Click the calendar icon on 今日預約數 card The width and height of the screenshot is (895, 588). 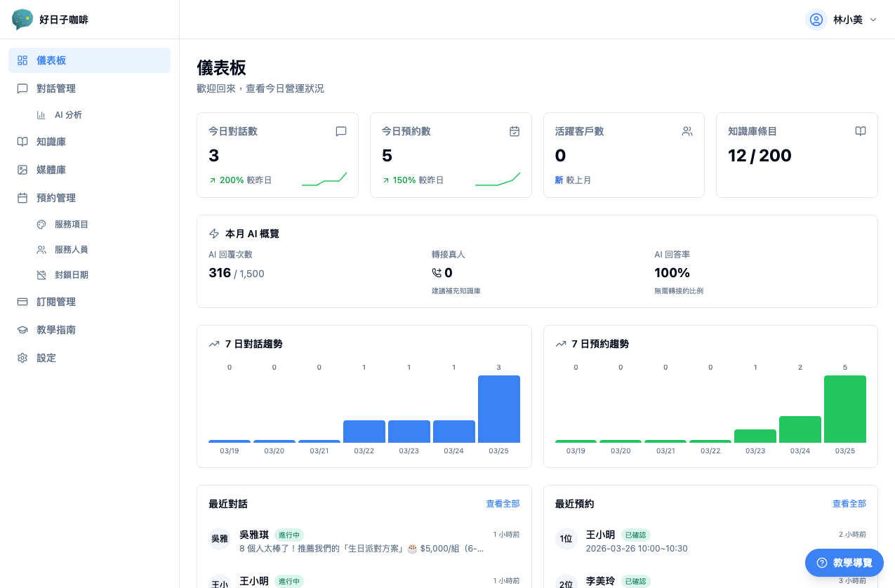(514, 131)
